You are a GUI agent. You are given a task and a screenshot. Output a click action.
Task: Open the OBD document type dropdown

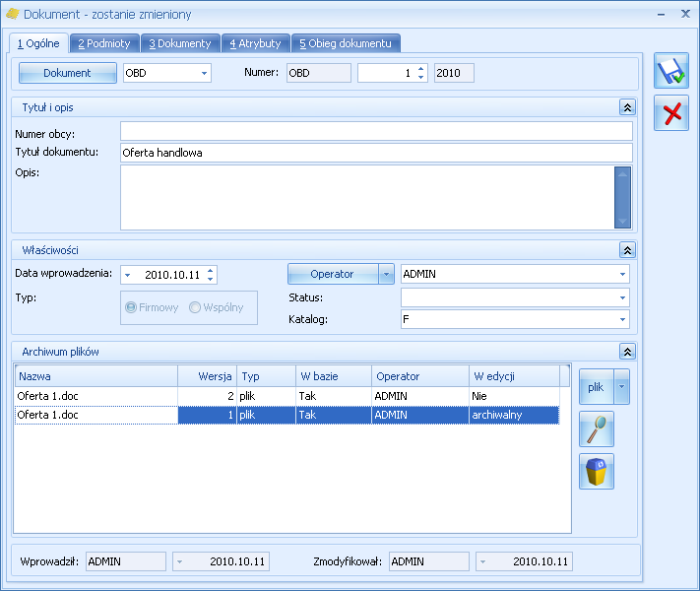tap(204, 73)
